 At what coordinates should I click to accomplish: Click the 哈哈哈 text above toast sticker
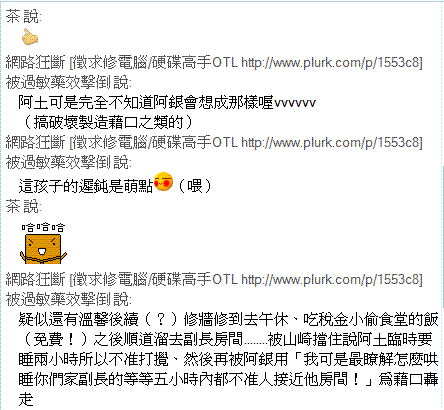pyautogui.click(x=43, y=228)
